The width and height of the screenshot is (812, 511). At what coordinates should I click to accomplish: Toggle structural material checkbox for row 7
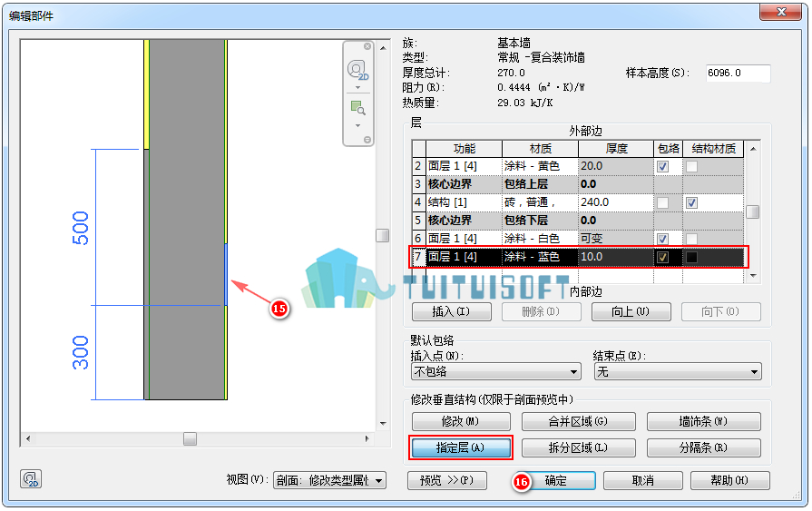tap(691, 257)
